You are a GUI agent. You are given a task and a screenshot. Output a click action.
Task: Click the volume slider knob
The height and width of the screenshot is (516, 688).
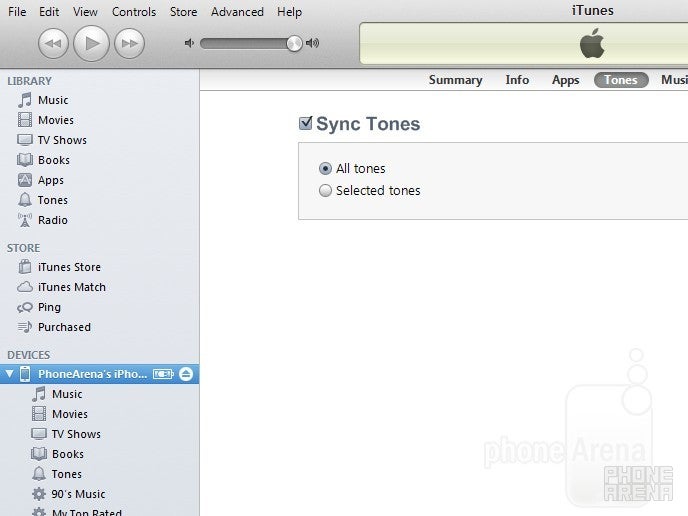(x=294, y=43)
